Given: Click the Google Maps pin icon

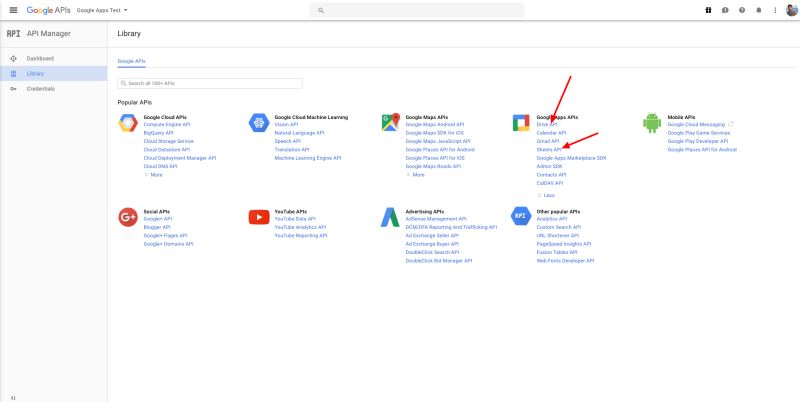Looking at the screenshot, I should pyautogui.click(x=390, y=122).
